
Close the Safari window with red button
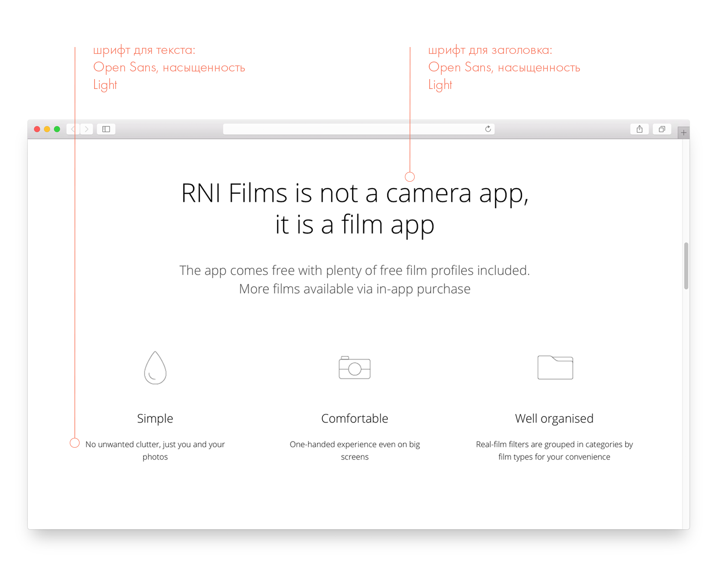coord(37,129)
